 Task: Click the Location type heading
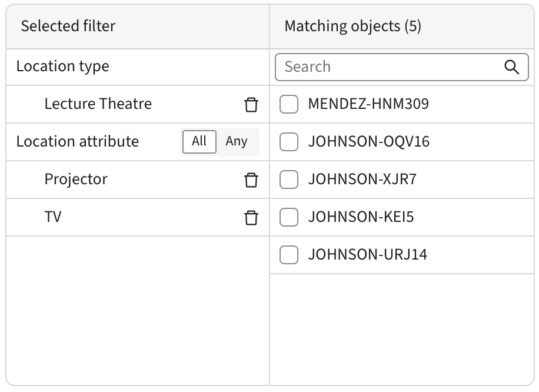click(x=63, y=67)
